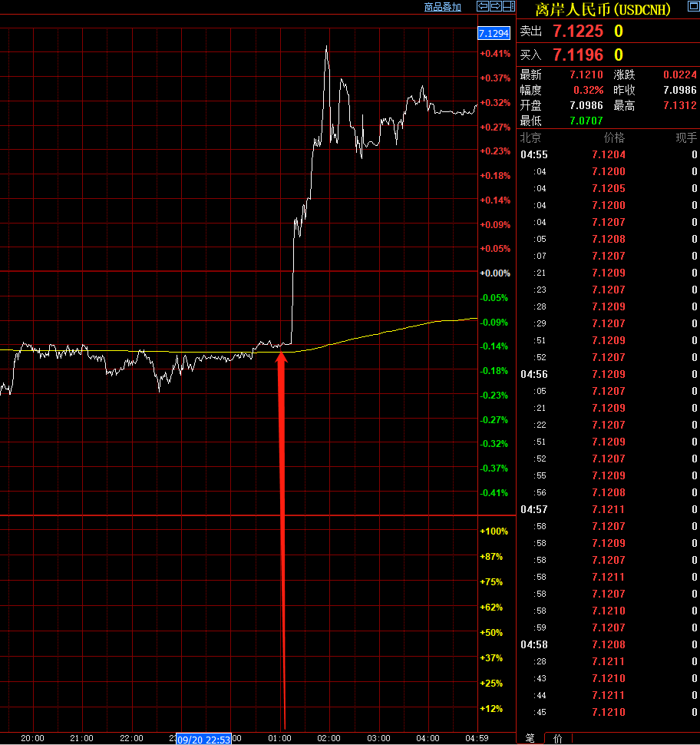Click the 04:00 time axis label
The image size is (700, 745).
pos(428,738)
